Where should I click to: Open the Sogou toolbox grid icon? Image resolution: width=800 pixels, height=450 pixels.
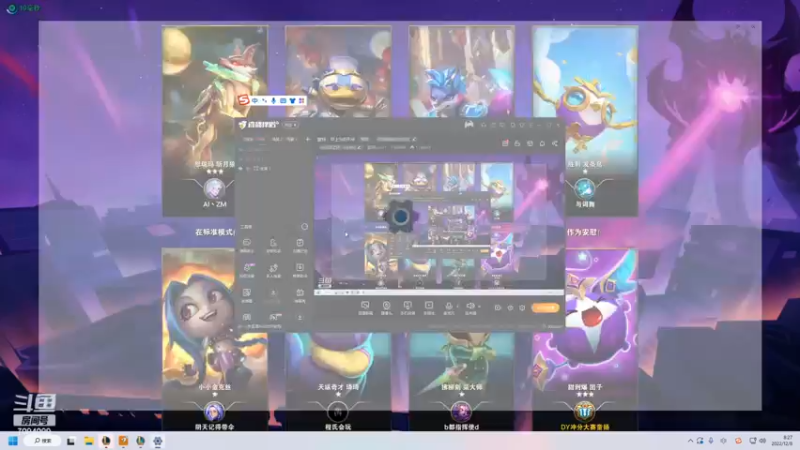coord(302,101)
